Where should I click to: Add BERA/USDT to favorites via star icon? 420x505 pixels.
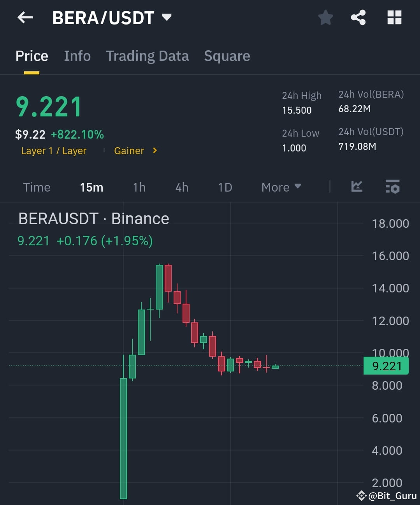pos(325,18)
